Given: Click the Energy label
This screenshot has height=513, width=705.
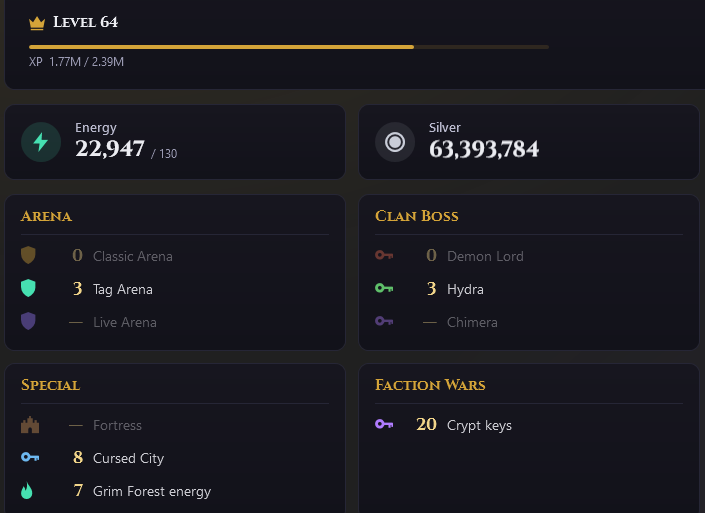Looking at the screenshot, I should coord(96,128).
